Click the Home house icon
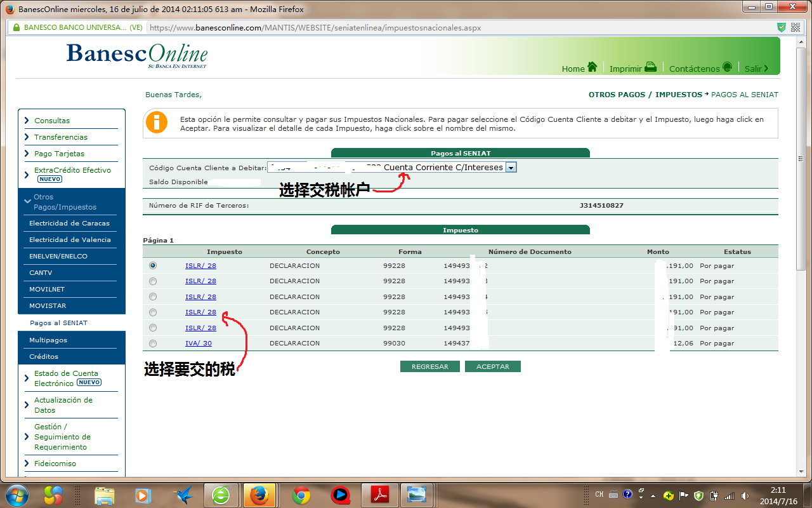 point(593,67)
